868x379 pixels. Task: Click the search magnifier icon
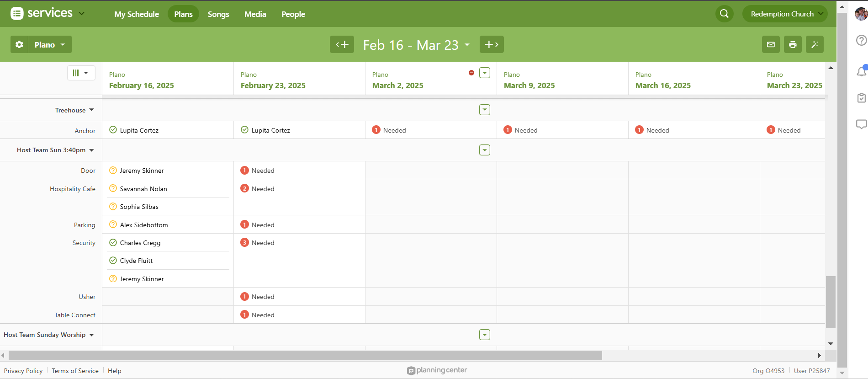724,14
